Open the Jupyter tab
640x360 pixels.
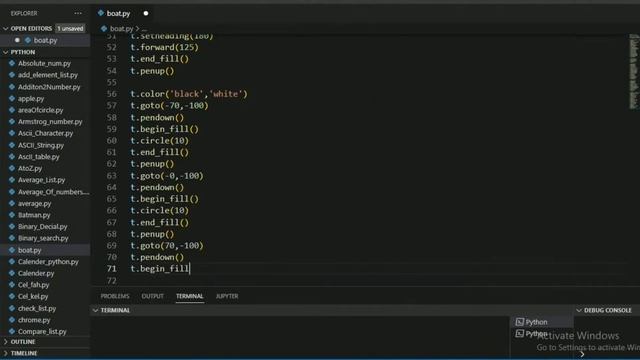click(227, 296)
